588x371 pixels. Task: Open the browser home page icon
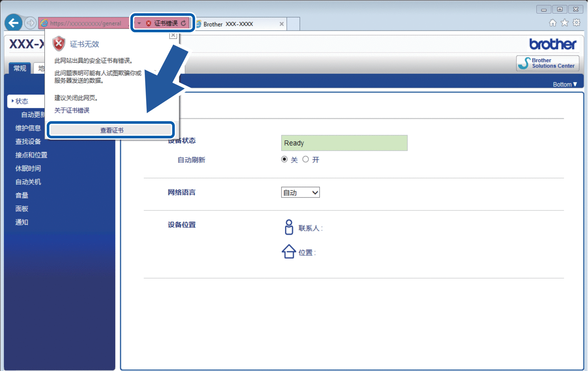[x=552, y=23]
